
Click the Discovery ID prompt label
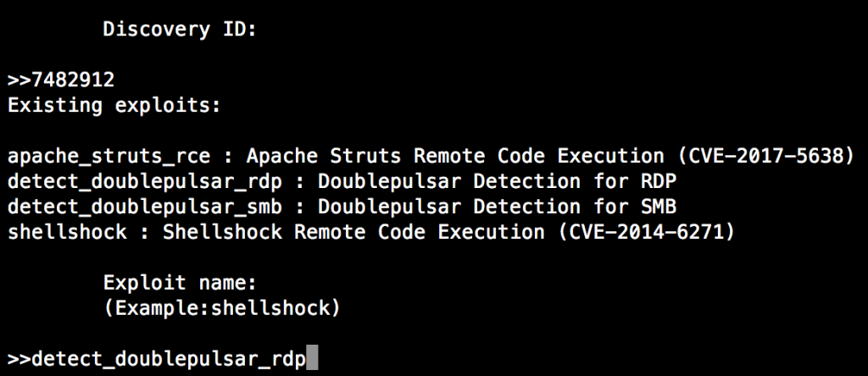(180, 30)
